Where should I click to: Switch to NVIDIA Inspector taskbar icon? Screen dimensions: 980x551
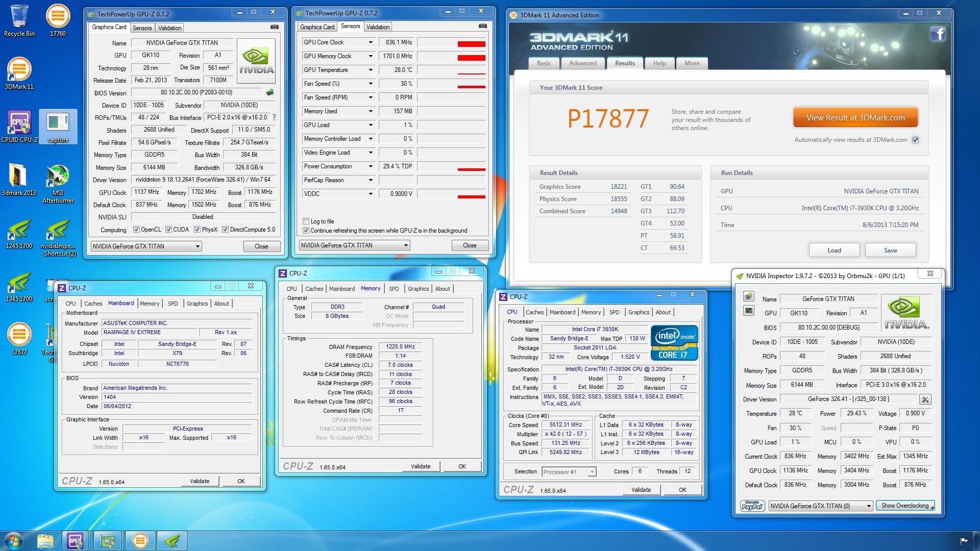pyautogui.click(x=171, y=541)
